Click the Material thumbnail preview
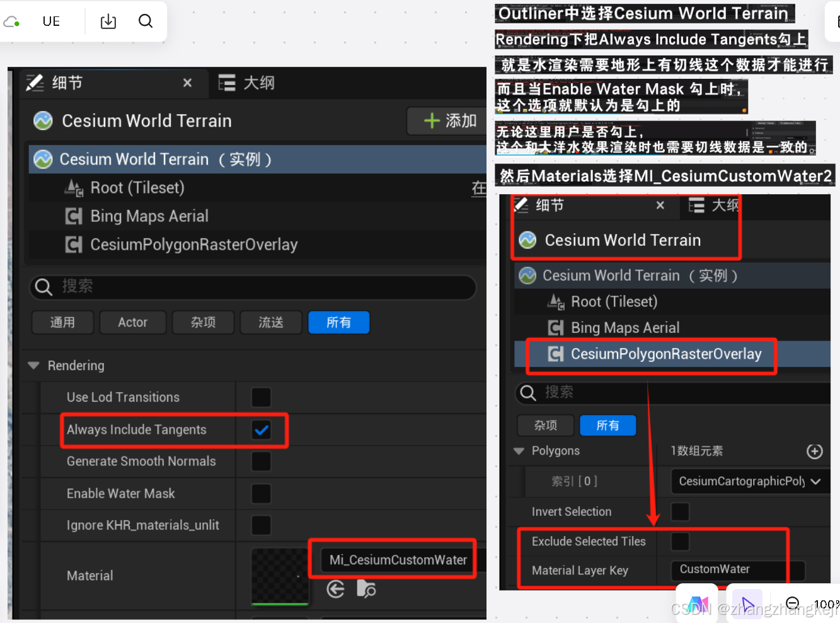Image resolution: width=840 pixels, height=623 pixels. (280, 576)
